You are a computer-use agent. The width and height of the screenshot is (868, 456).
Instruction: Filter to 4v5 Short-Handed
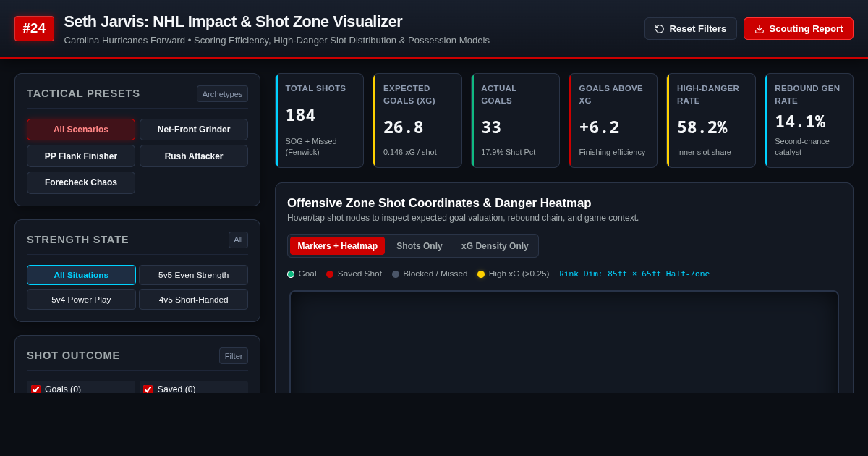[194, 300]
